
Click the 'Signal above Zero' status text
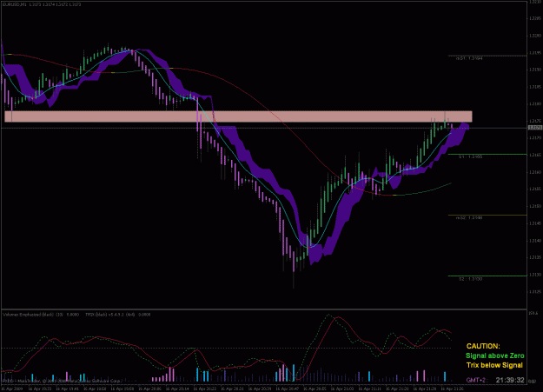click(495, 355)
